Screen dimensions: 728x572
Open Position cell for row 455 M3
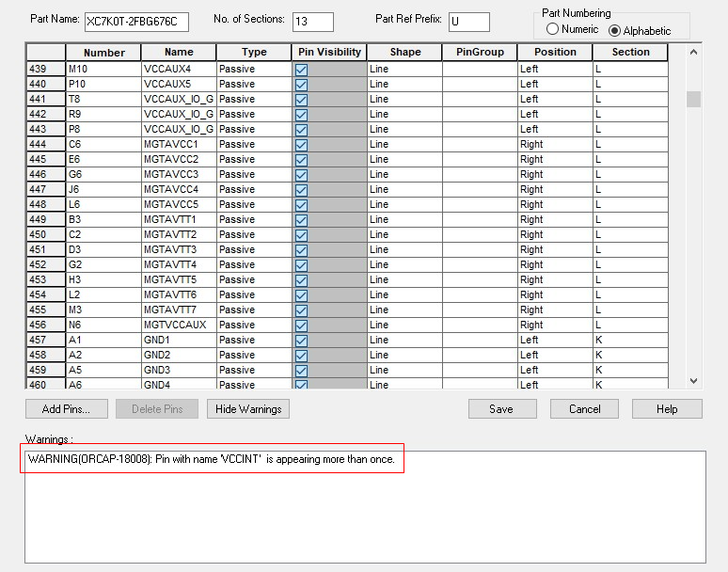(x=555, y=310)
